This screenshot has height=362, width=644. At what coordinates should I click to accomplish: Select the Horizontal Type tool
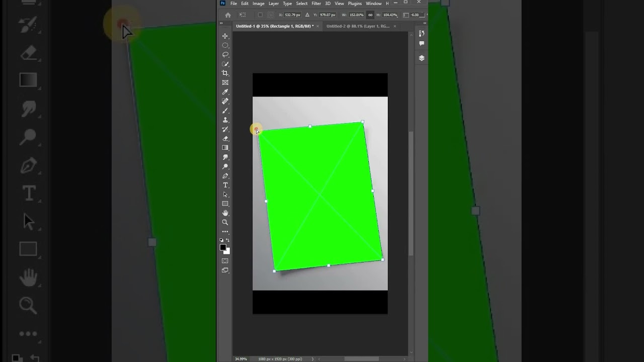(x=225, y=185)
